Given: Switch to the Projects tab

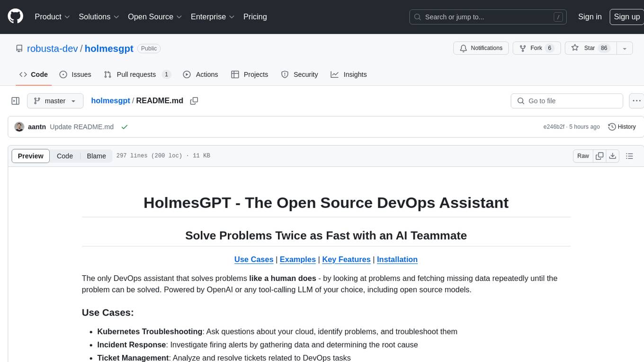Looking at the screenshot, I should [x=250, y=74].
